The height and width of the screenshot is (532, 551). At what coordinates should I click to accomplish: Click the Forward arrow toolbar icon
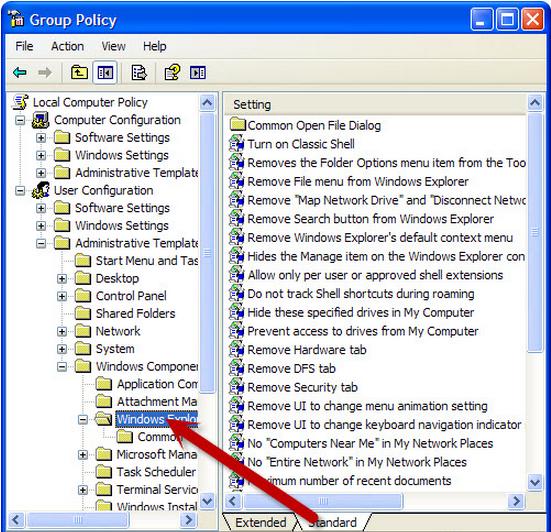pos(45,73)
